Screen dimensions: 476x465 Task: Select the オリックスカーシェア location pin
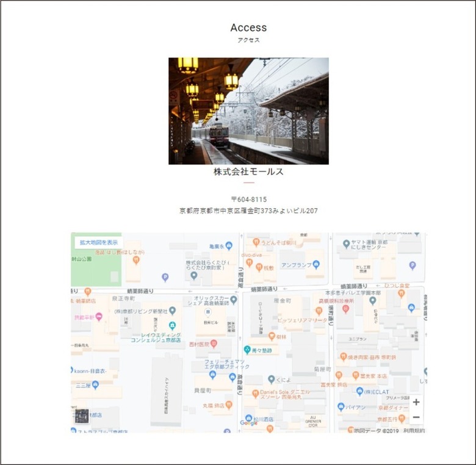pos(234,300)
